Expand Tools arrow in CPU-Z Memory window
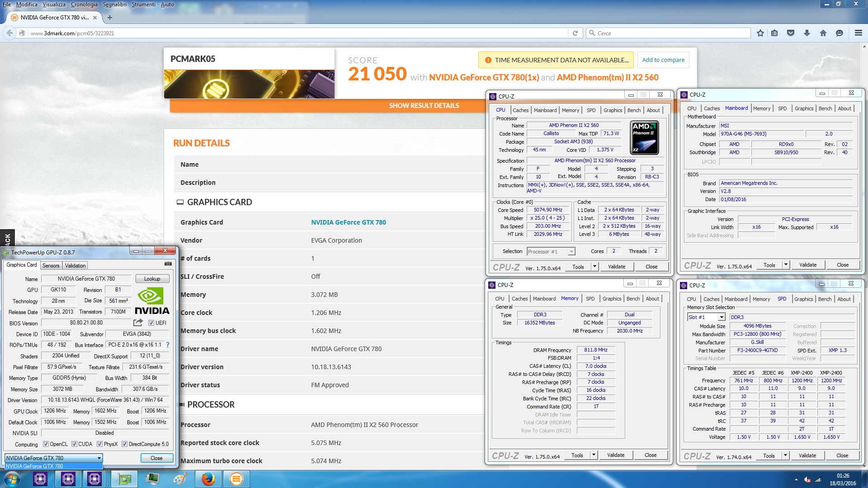 point(594,455)
